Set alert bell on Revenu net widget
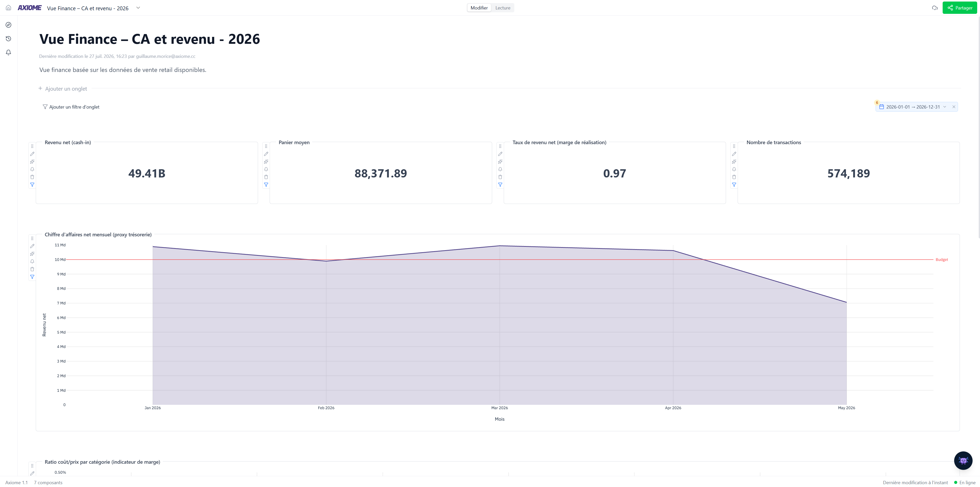 (32, 169)
